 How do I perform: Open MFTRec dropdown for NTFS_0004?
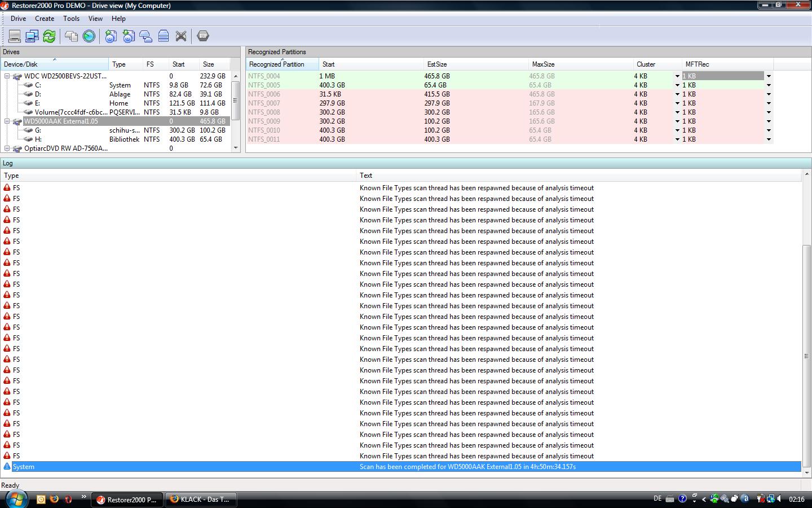click(x=769, y=76)
